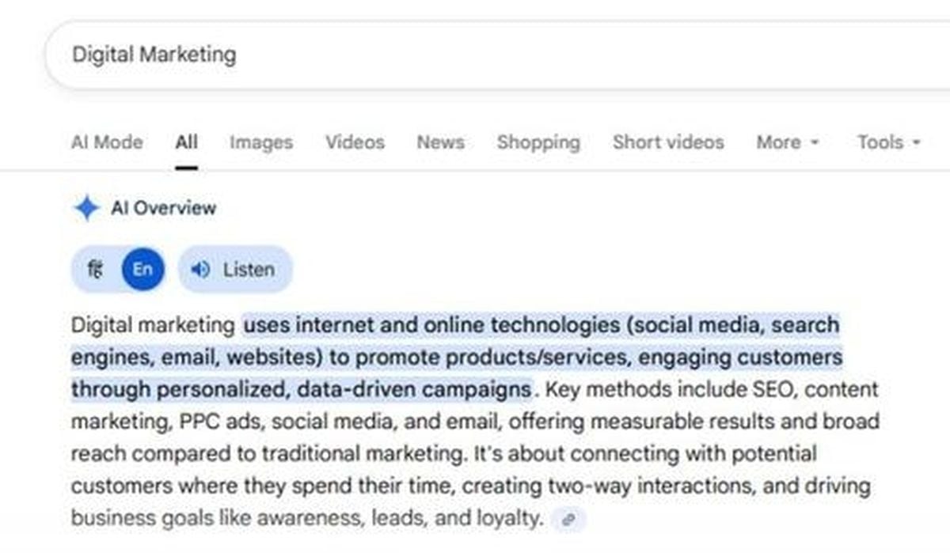Expand the More search filters dropdown
Image resolution: width=950 pixels, height=560 pixels.
[787, 142]
